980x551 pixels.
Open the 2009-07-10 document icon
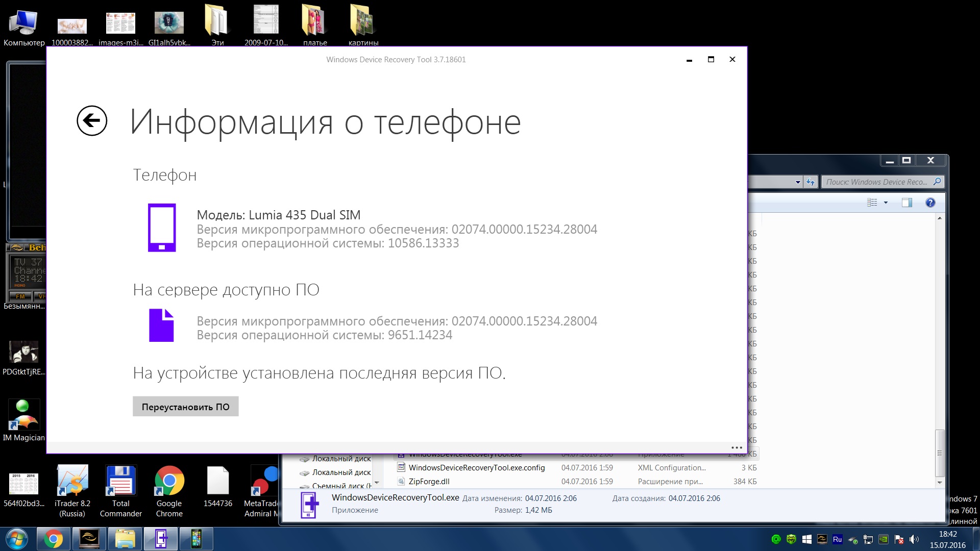pyautogui.click(x=266, y=26)
